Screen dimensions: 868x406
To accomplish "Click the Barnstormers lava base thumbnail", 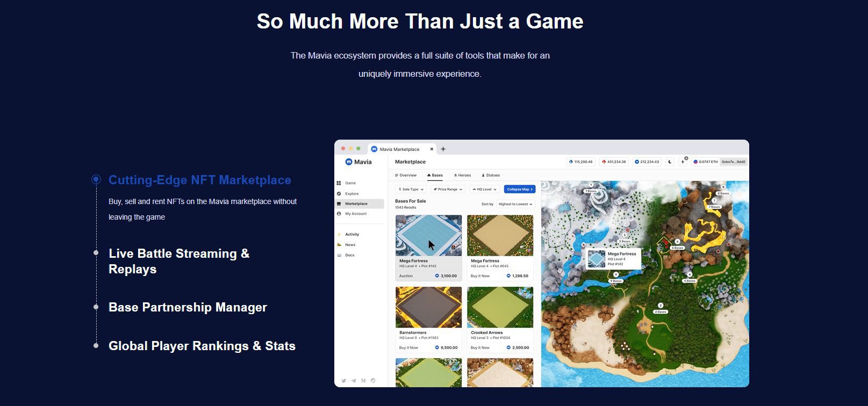I will (428, 307).
